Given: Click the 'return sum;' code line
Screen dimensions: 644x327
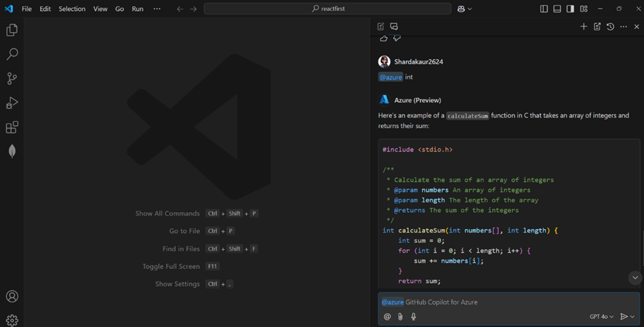Looking at the screenshot, I should 419,281.
